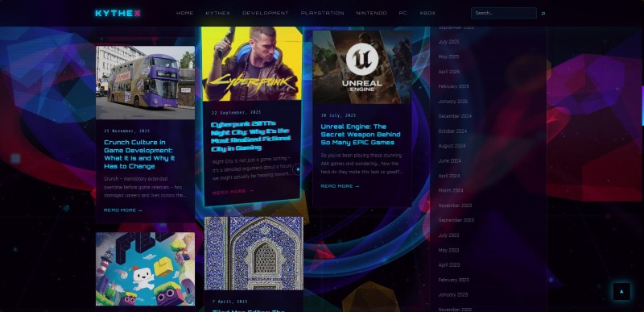Open the June 2024 archive

[x=450, y=160]
